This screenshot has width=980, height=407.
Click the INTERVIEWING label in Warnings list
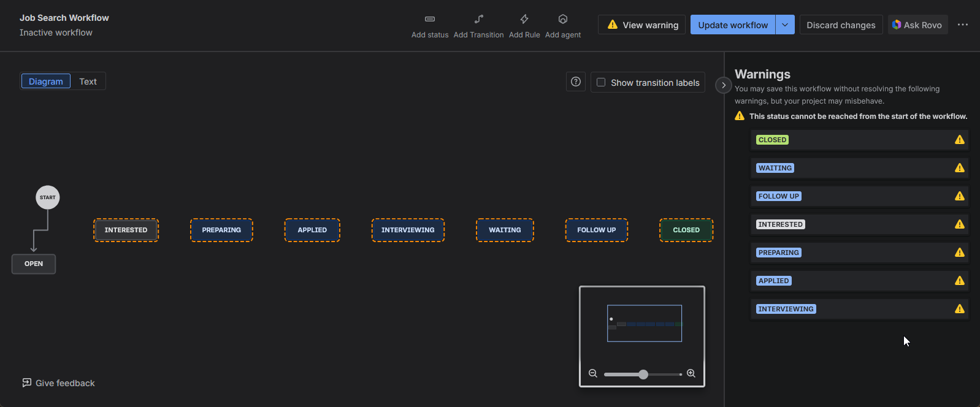coord(786,309)
